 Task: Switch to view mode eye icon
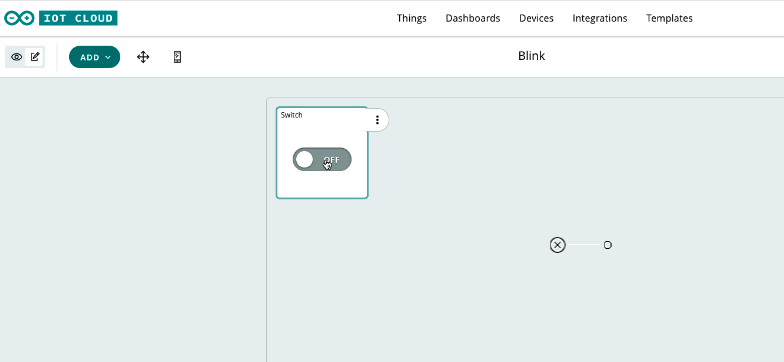pos(16,57)
